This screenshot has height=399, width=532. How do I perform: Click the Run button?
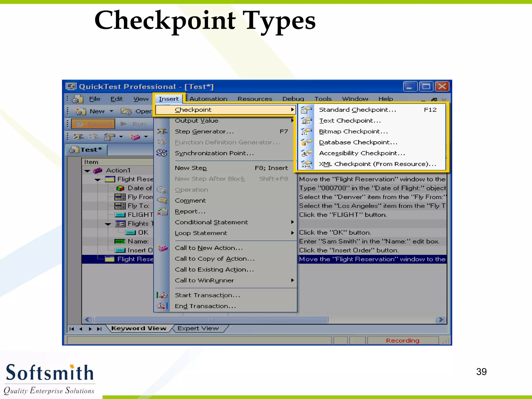click(x=134, y=124)
